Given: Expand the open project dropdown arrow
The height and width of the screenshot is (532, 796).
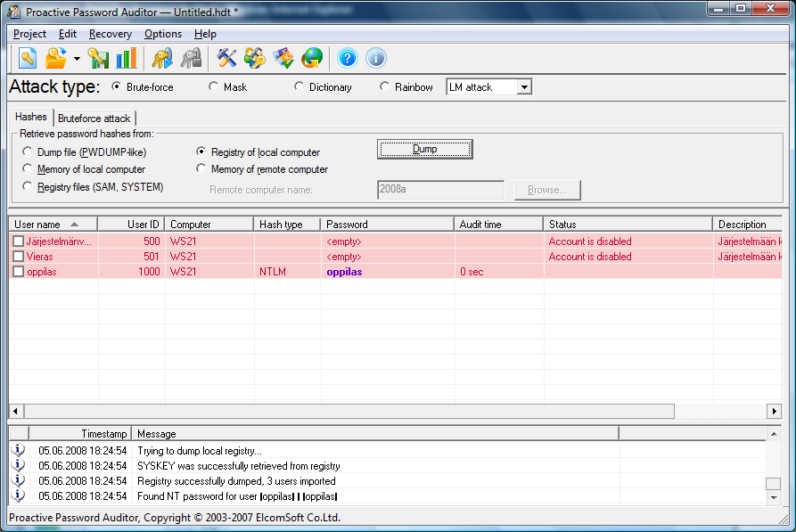Looking at the screenshot, I should 77,59.
